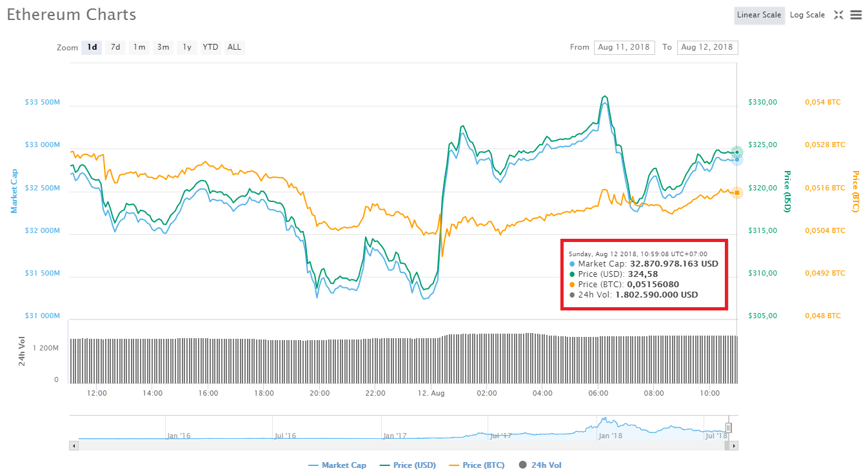Image resolution: width=868 pixels, height=475 pixels.
Task: Click the right navigator scroll arrow
Action: [x=734, y=445]
